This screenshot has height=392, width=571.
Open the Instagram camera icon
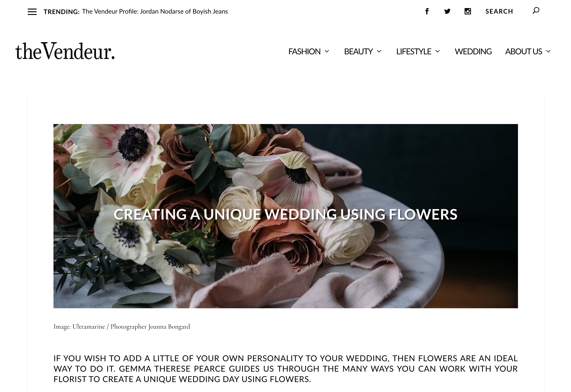[467, 11]
